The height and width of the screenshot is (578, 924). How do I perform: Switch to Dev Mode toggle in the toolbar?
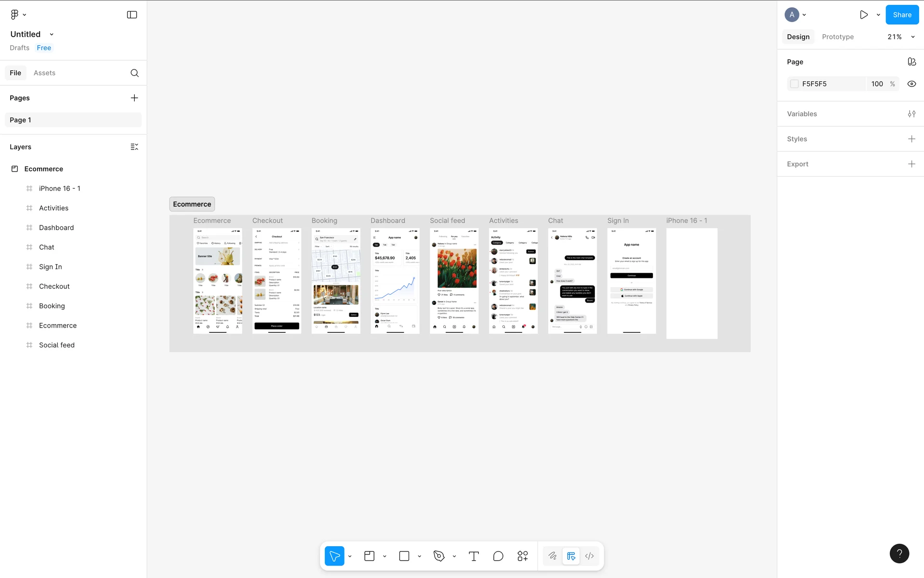tap(590, 556)
